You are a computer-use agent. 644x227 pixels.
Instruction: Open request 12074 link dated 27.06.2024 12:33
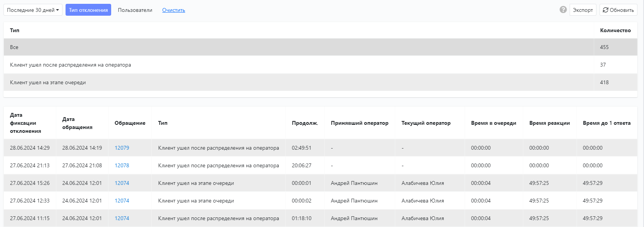coord(122,201)
